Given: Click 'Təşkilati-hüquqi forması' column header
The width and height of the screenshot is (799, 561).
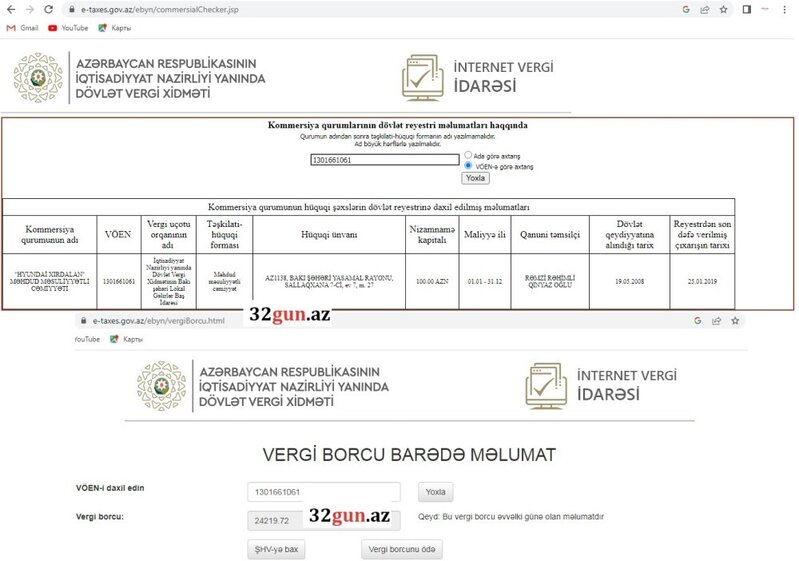Looking at the screenshot, I should click(x=224, y=234).
